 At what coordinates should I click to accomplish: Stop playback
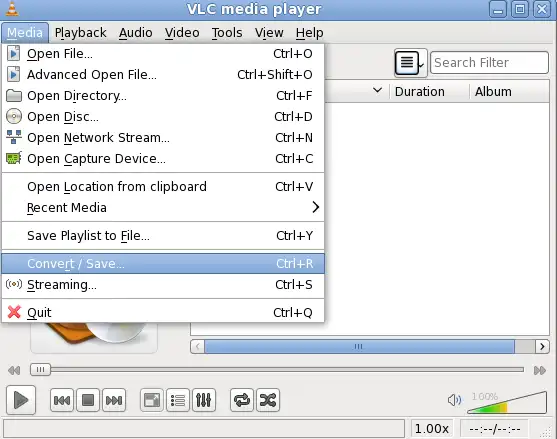(88, 400)
